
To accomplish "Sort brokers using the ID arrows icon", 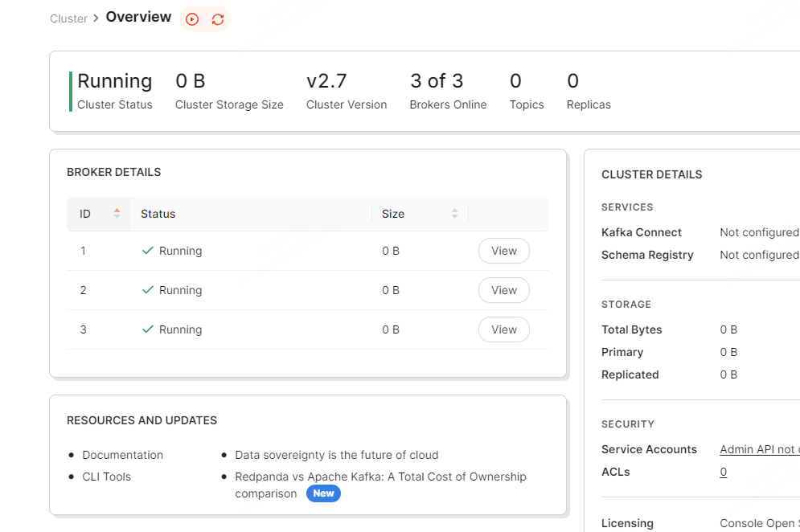I will click(117, 214).
